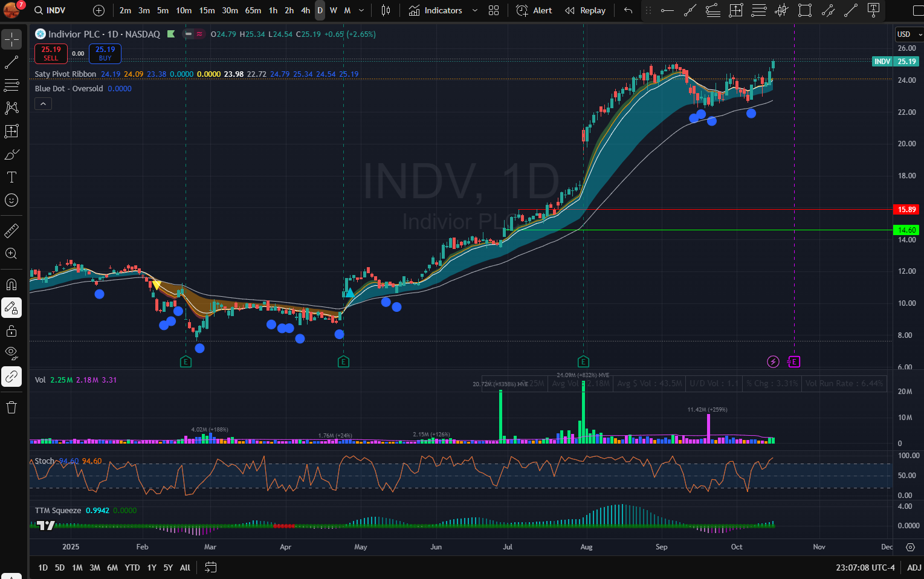Open the user profile avatar menu
Screen dimensions: 924x579
(x=11, y=10)
